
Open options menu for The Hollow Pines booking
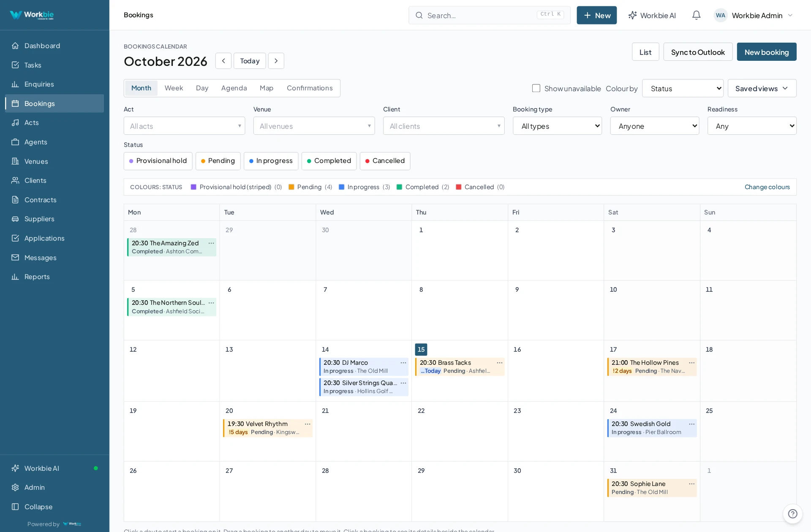click(x=692, y=363)
